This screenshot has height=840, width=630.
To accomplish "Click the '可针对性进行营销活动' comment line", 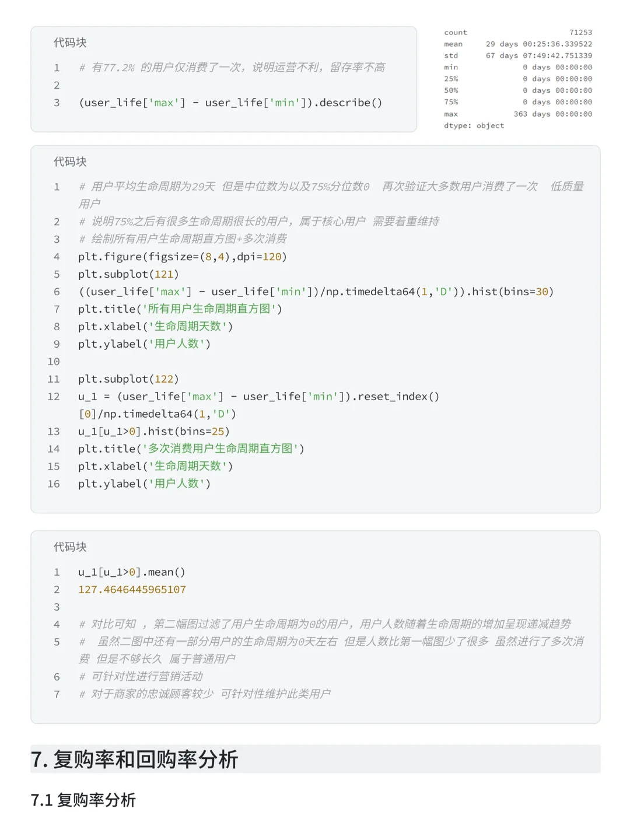I will point(141,677).
